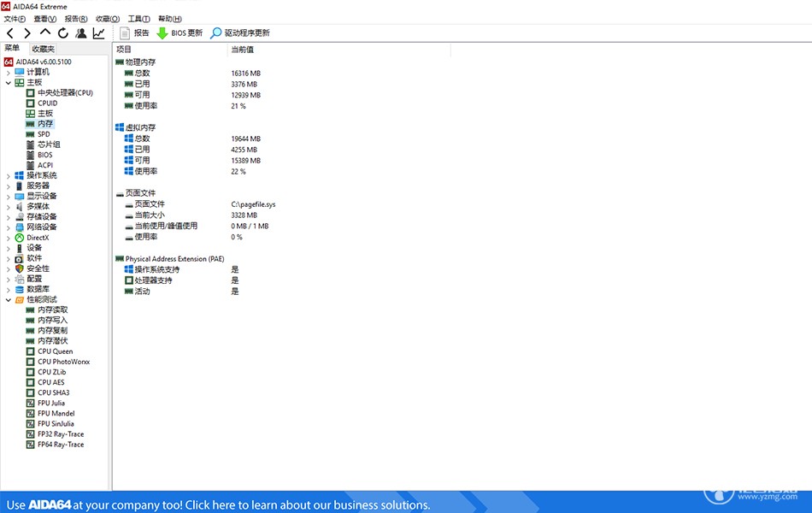Expand the 服务器 tree node
Screen dimensions: 812x513
click(8, 186)
